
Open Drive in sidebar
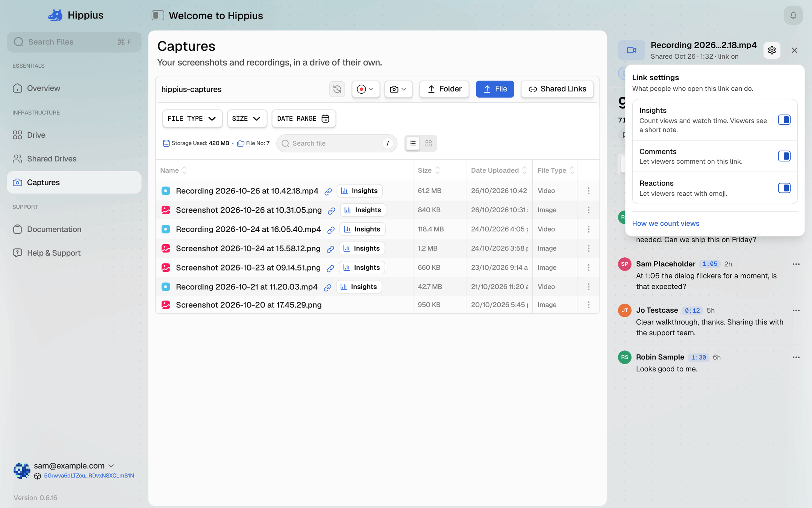(x=74, y=135)
